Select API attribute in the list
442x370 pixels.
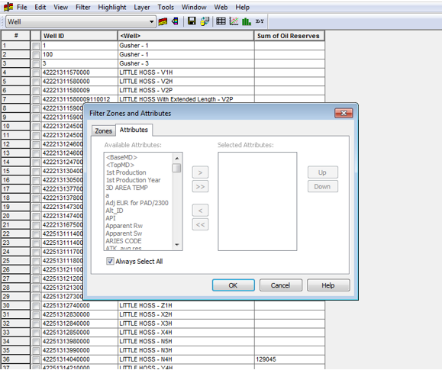(x=110, y=218)
